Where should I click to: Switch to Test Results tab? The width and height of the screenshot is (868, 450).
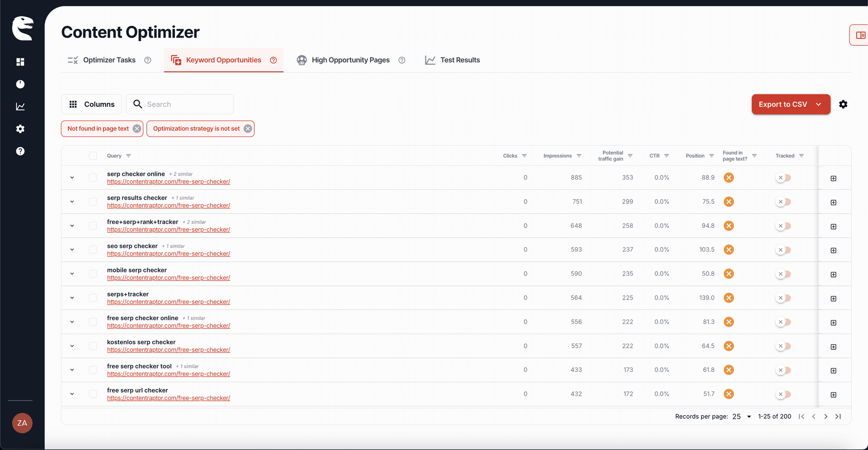pyautogui.click(x=460, y=60)
